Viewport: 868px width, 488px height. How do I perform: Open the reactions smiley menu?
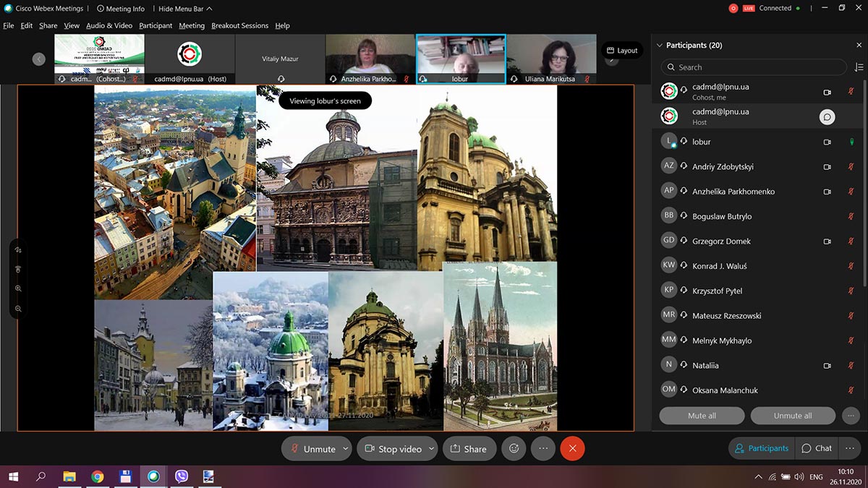514,448
